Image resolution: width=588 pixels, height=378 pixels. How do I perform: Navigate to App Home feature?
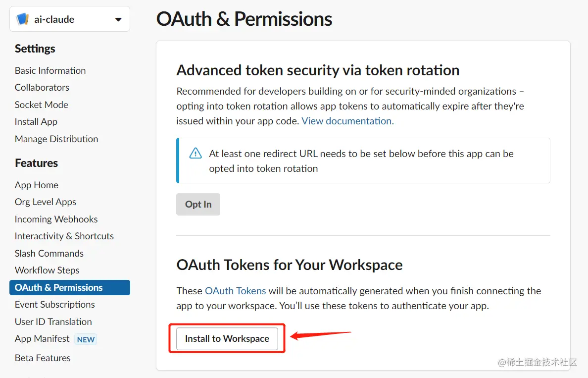click(37, 185)
